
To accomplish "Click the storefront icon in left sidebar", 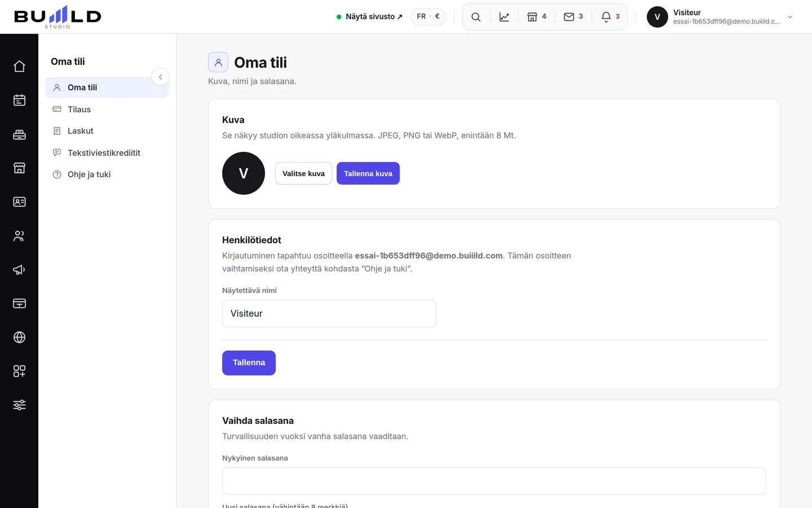I will tap(19, 168).
